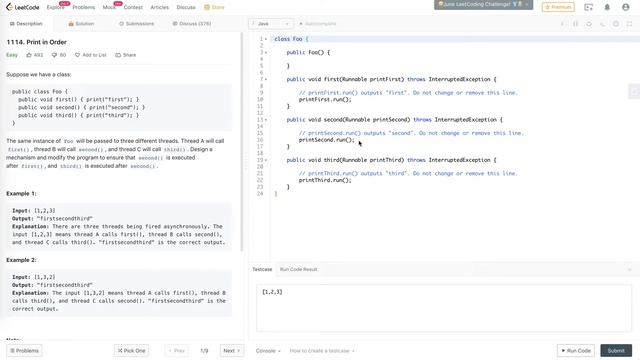640x360 pixels.
Task: Click the Pick One button
Action: (x=131, y=351)
